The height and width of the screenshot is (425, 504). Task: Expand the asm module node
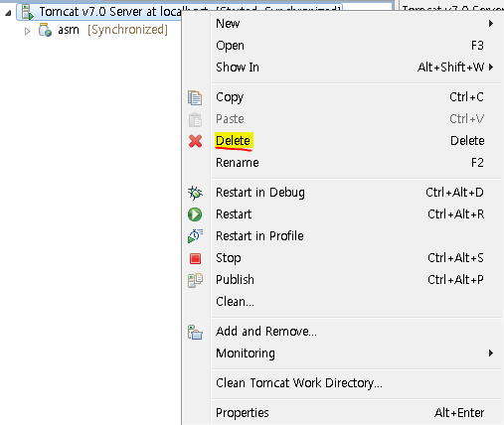(x=27, y=31)
